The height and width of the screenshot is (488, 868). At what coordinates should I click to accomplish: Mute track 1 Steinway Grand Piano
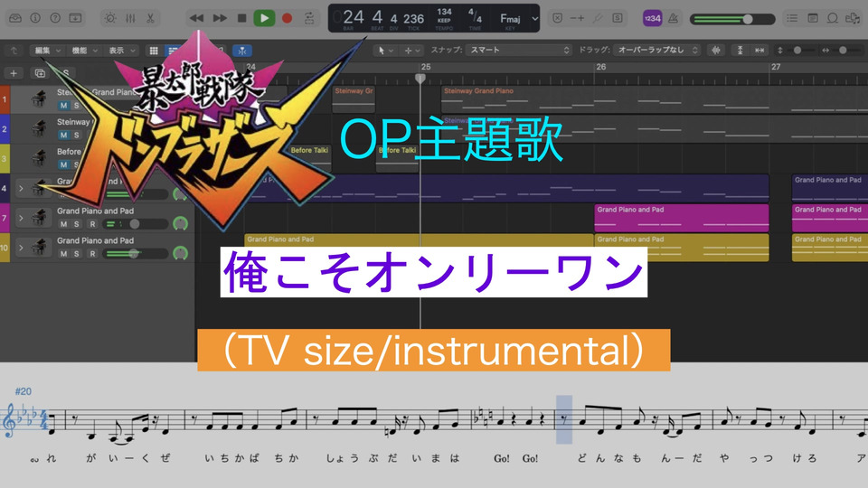point(63,105)
